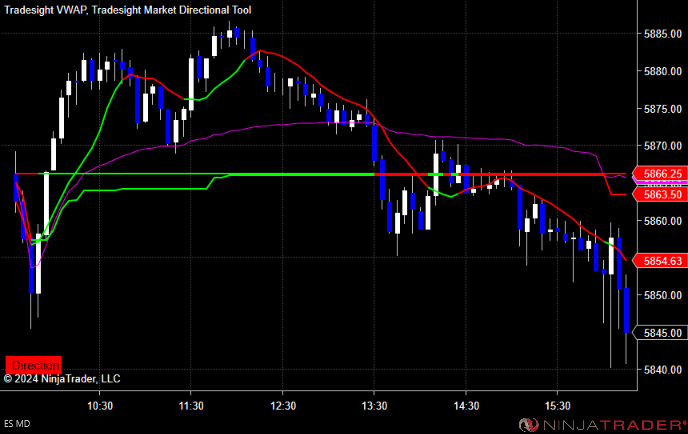
Task: Click the 5870.00 price axis label
Action: [x=663, y=146]
